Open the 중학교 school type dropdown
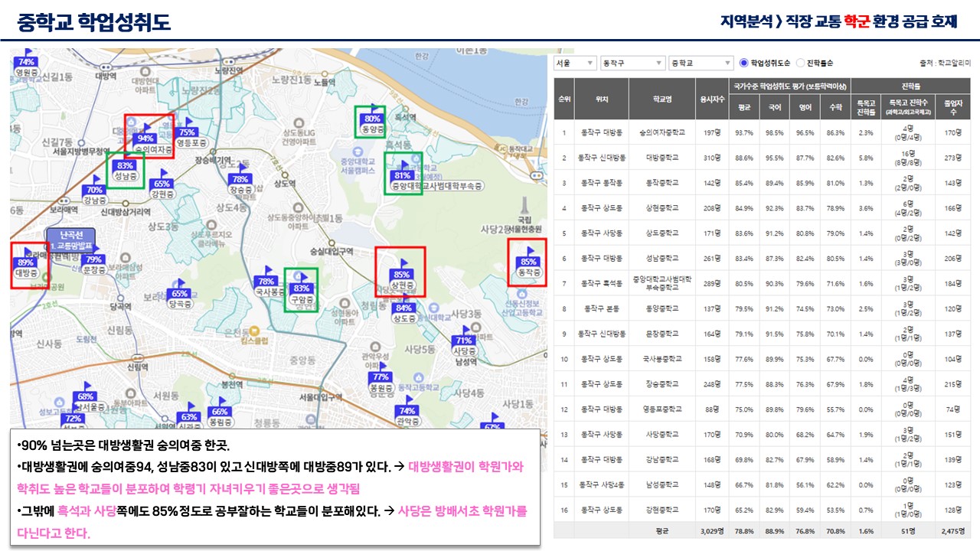The height and width of the screenshot is (551, 980). pyautogui.click(x=701, y=63)
